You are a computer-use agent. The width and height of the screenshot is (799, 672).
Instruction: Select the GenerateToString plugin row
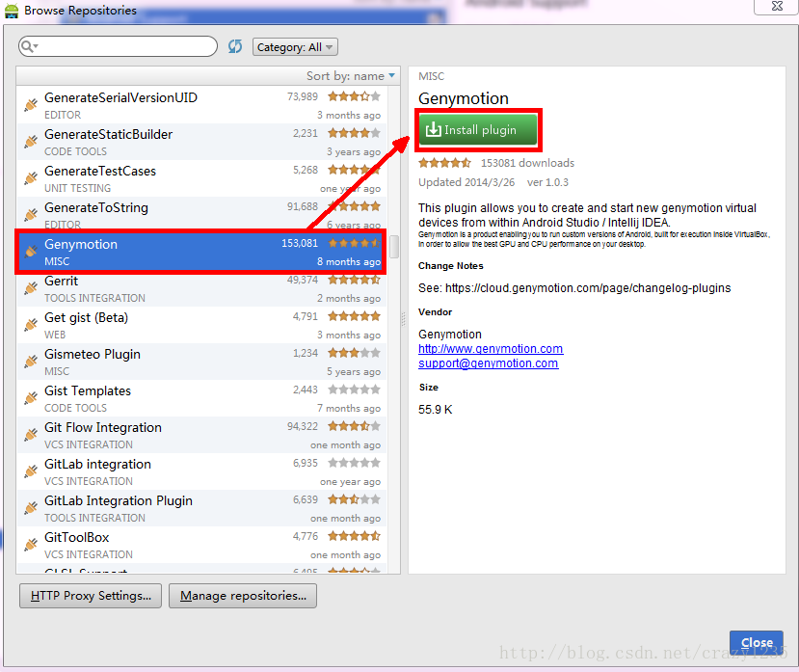[202, 213]
